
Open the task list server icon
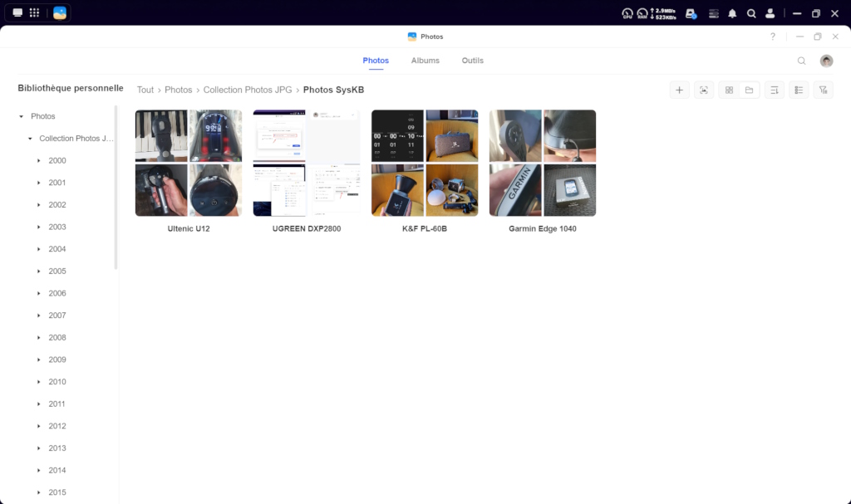[714, 13]
